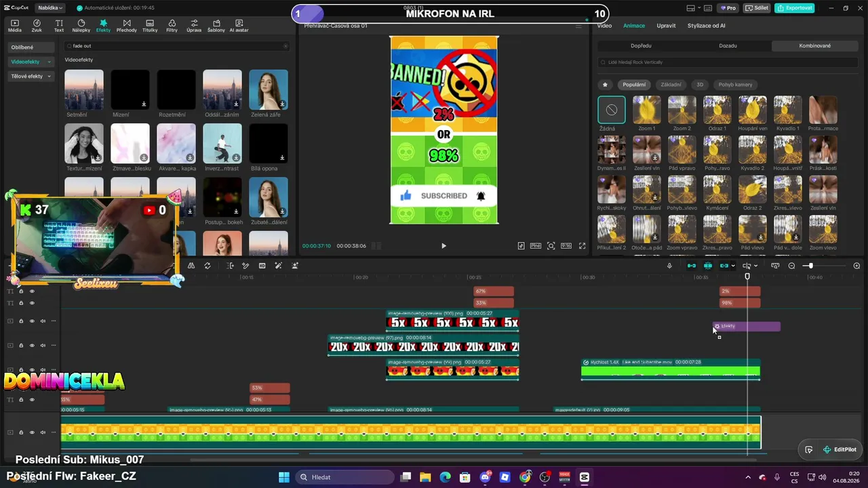This screenshot has width=868, height=488.
Task: Open the 9:16 aspect ratio control
Action: point(566,246)
